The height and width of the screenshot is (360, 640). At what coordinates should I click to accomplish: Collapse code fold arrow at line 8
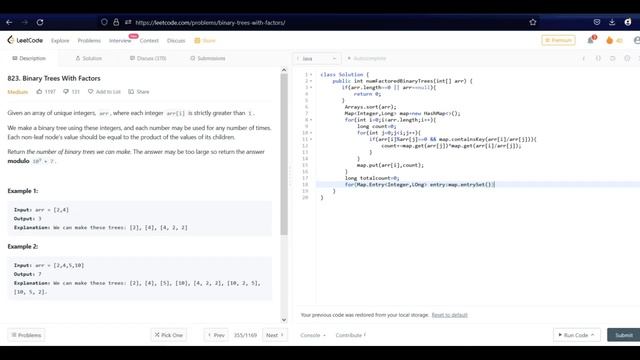[311, 120]
